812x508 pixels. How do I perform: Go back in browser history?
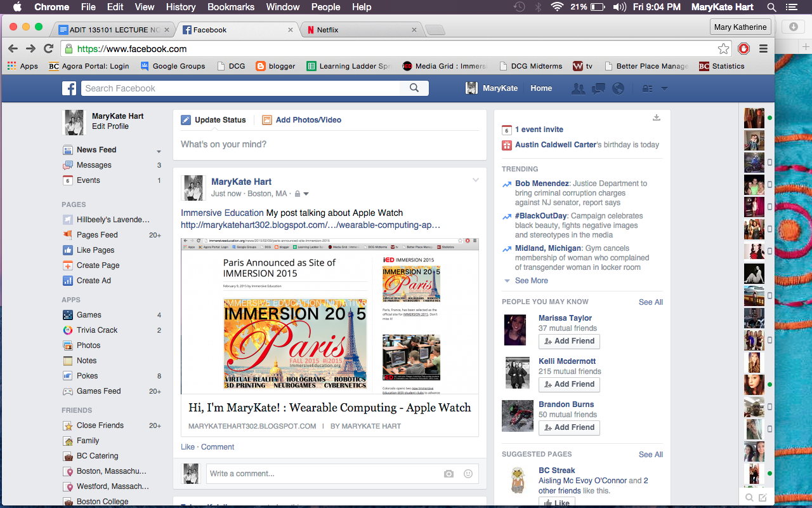point(13,49)
